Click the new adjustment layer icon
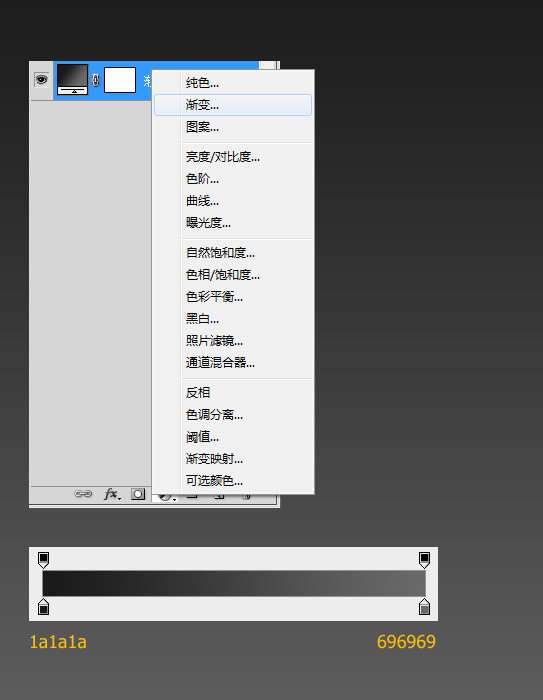The width and height of the screenshot is (543, 700). click(x=166, y=497)
